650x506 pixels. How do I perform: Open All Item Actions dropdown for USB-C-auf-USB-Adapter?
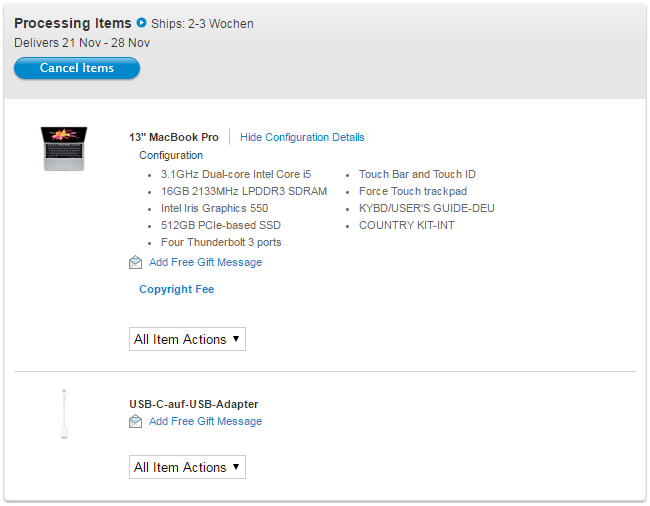point(187,467)
